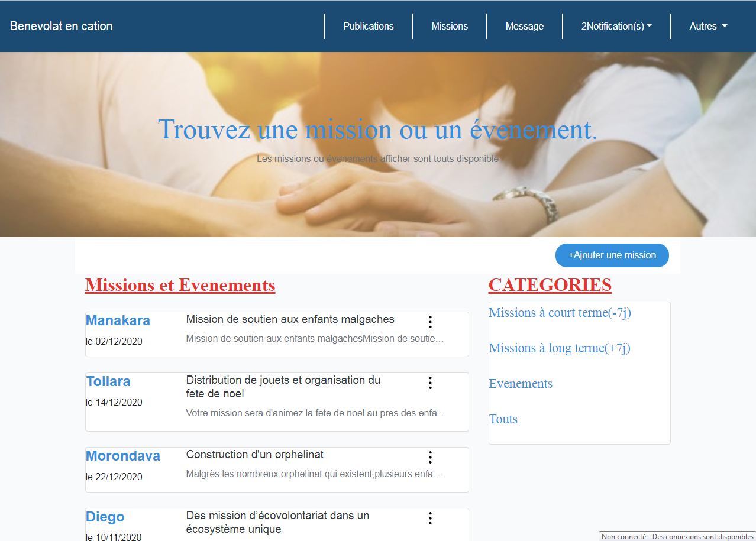Open the Diego mission three-dot menu
Viewport: 756px width, 541px height.
pyautogui.click(x=430, y=519)
